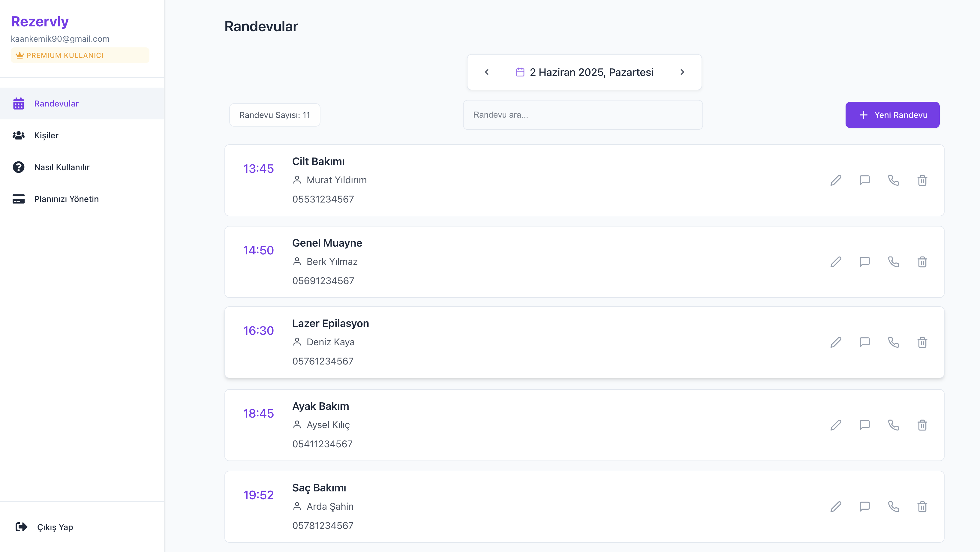Delete the Genel Muayne appointment
Image resolution: width=980 pixels, height=552 pixels.
pyautogui.click(x=922, y=262)
